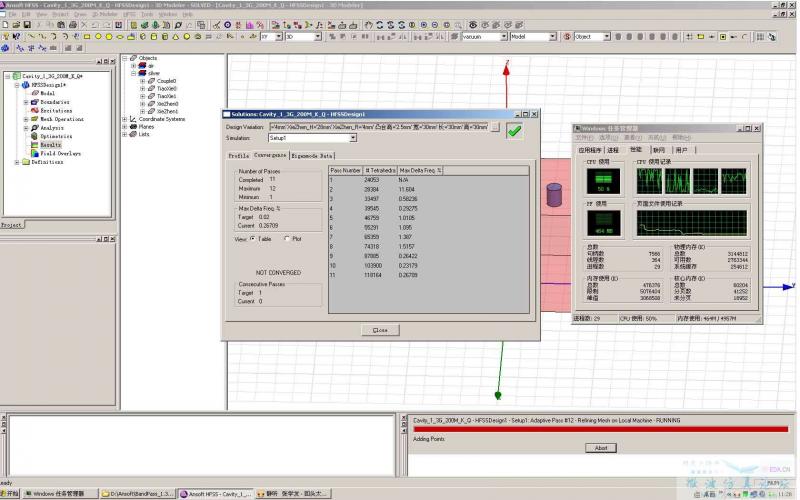Abort the running adaptive pass

(600, 448)
